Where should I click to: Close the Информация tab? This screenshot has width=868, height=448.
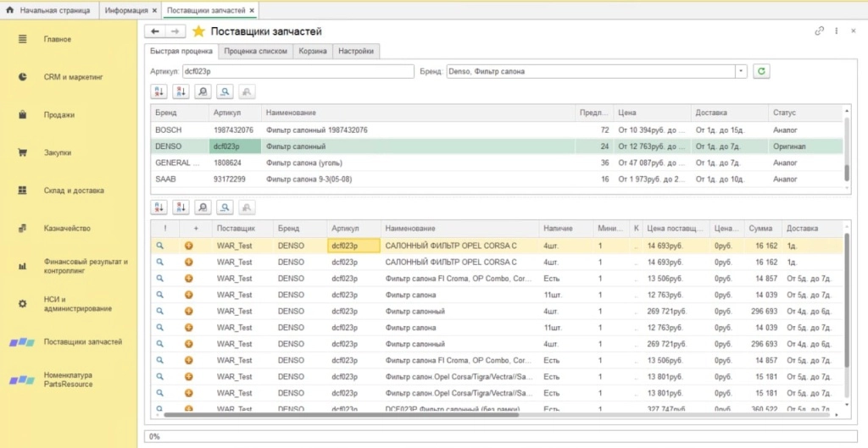pos(153,10)
